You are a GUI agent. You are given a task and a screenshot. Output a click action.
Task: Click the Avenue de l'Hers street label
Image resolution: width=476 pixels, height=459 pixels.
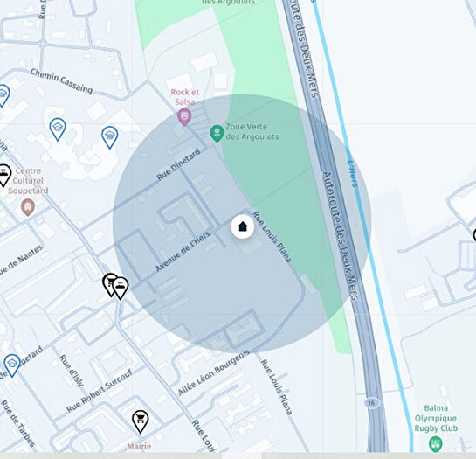(183, 252)
